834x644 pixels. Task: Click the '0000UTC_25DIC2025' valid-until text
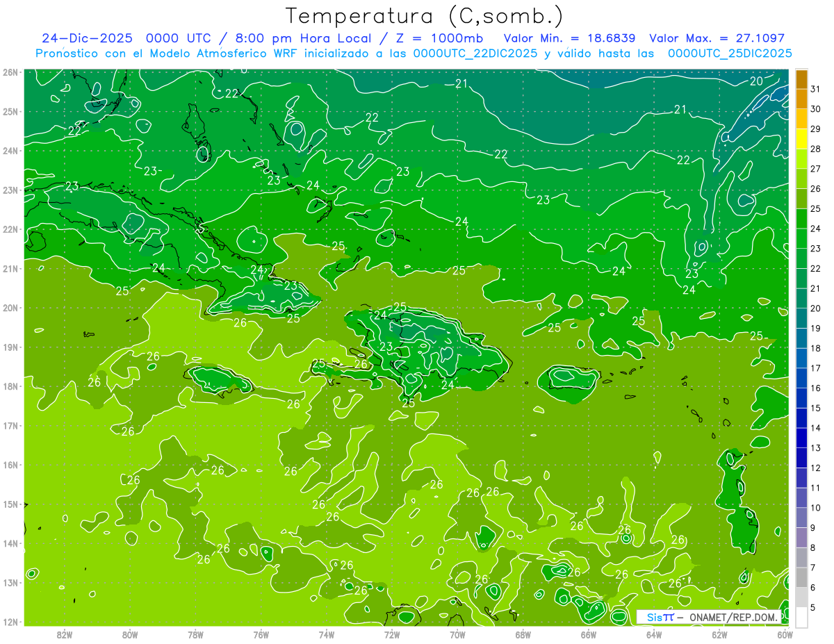click(730, 53)
